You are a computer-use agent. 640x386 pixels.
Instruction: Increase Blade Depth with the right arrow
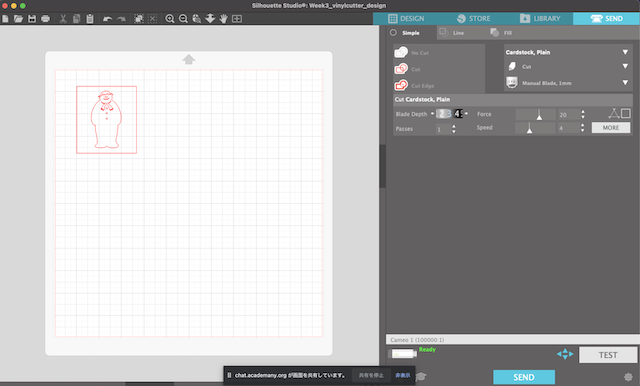tap(467, 114)
